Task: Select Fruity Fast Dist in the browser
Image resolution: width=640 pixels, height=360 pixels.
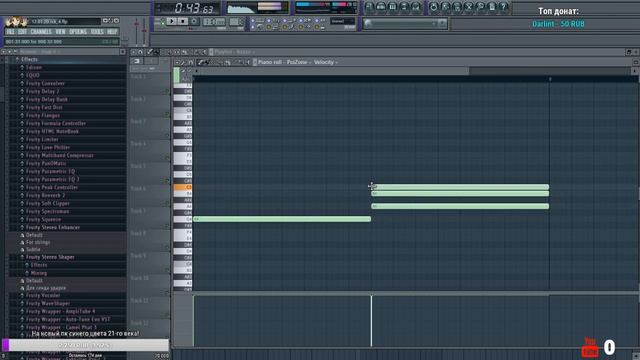Action: coord(44,107)
